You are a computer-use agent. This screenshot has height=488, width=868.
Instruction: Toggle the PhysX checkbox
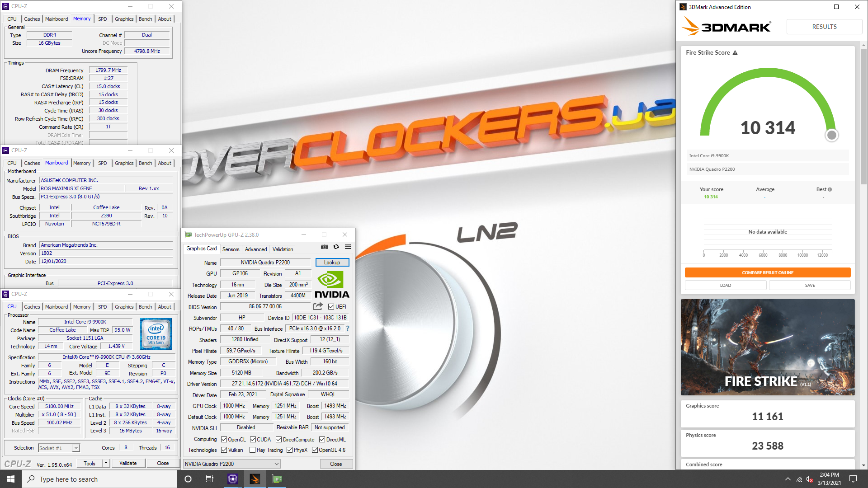coord(289,450)
